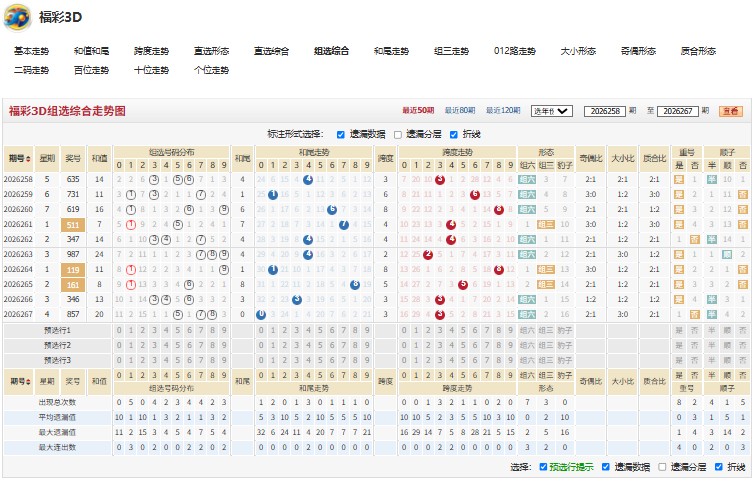Go to 跨度走势 page
This screenshot has height=481, width=754.
pyautogui.click(x=151, y=51)
